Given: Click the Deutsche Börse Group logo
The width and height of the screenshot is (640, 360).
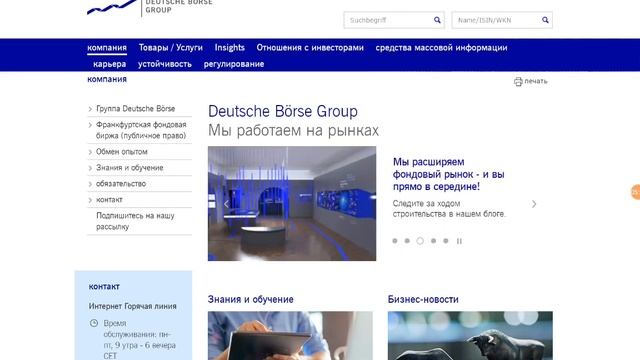Looking at the screenshot, I should coord(149,7).
